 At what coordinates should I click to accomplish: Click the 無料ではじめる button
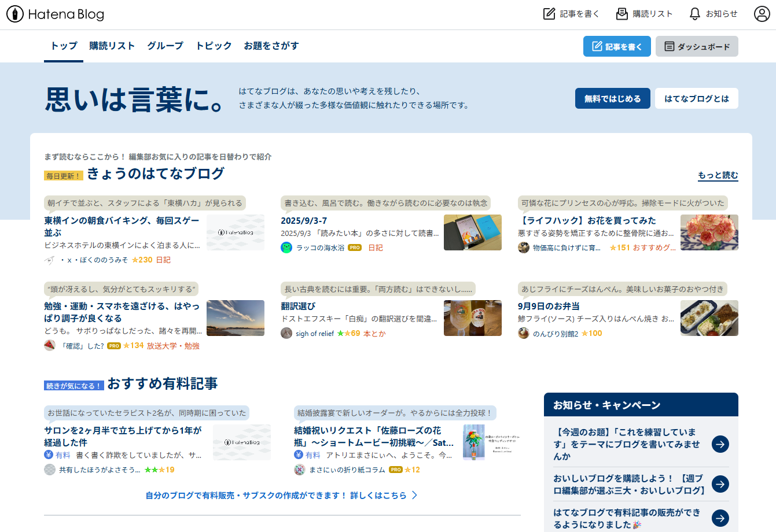tap(612, 99)
